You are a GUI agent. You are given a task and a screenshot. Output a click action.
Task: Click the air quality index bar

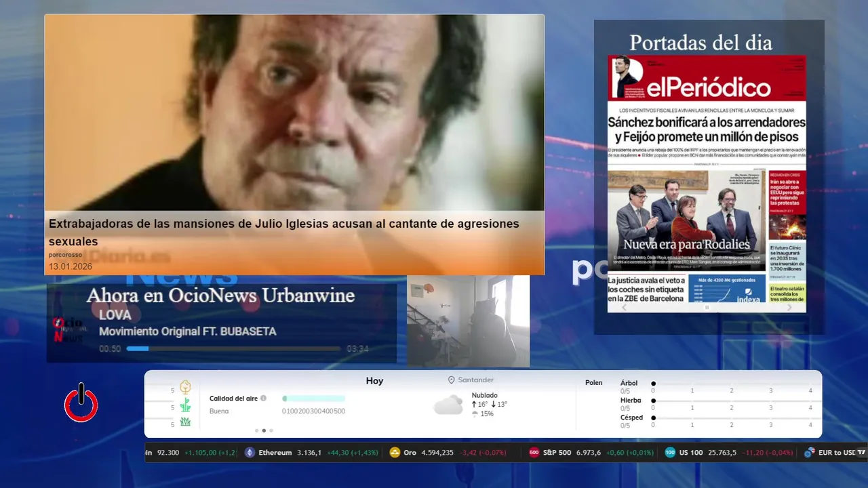tap(313, 399)
